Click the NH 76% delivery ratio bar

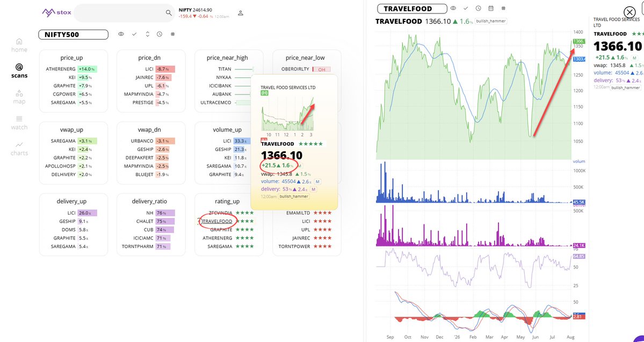165,213
